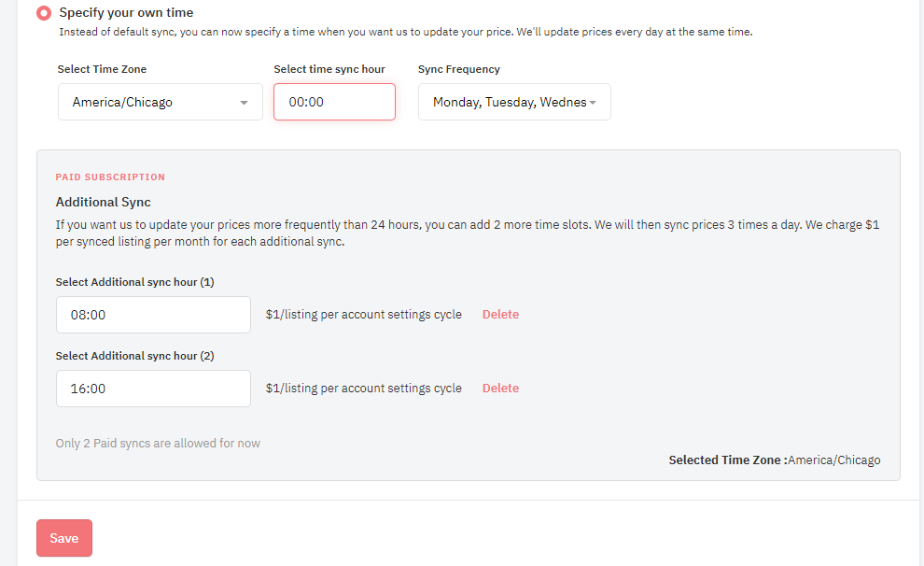The width and height of the screenshot is (924, 566).
Task: Open the America/Chicago time zone dropdown
Action: 161,102
